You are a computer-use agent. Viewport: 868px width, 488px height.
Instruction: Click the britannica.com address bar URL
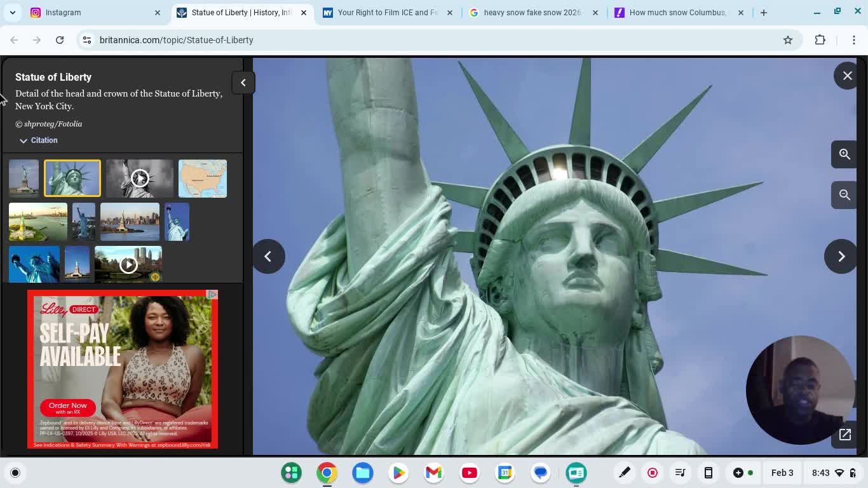point(177,40)
